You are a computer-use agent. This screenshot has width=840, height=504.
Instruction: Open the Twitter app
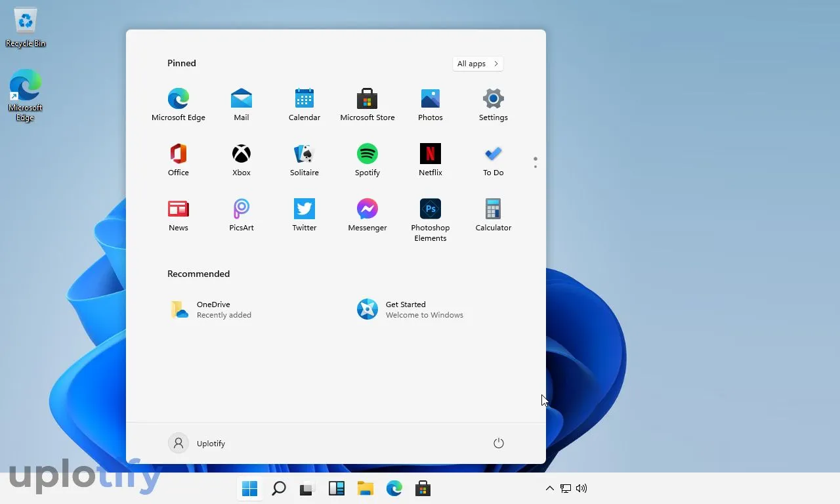pos(304,215)
